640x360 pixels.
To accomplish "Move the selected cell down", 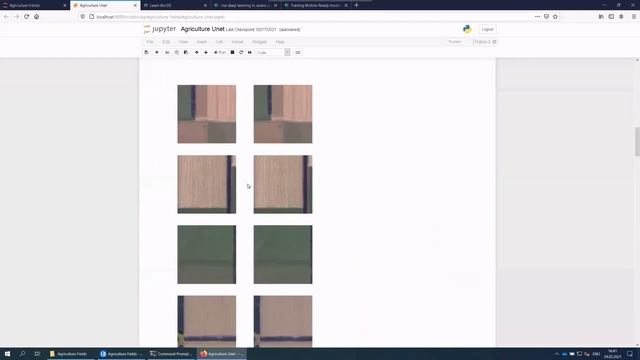I will tap(206, 52).
